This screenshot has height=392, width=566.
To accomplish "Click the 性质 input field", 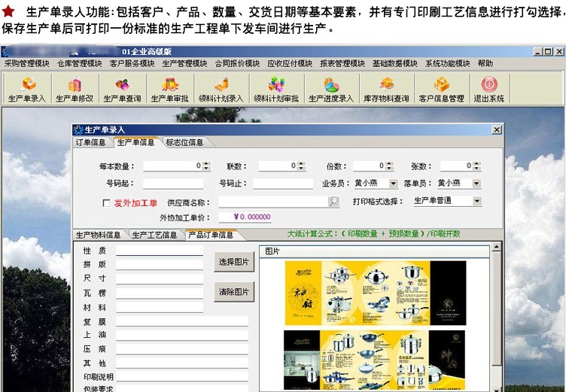I will 160,251.
